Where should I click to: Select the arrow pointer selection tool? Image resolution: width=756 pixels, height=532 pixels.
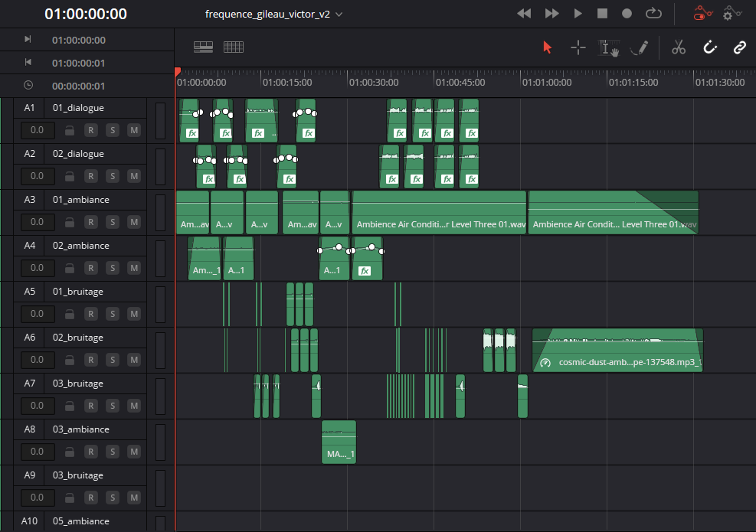pyautogui.click(x=547, y=47)
